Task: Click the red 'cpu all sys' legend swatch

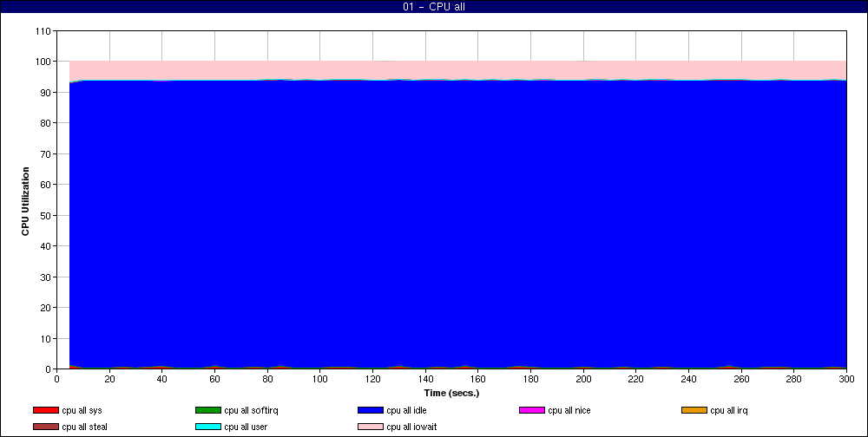Action: pos(46,410)
